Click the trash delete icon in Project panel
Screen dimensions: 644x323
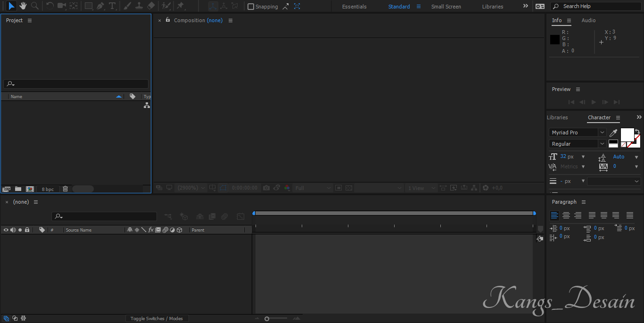66,189
